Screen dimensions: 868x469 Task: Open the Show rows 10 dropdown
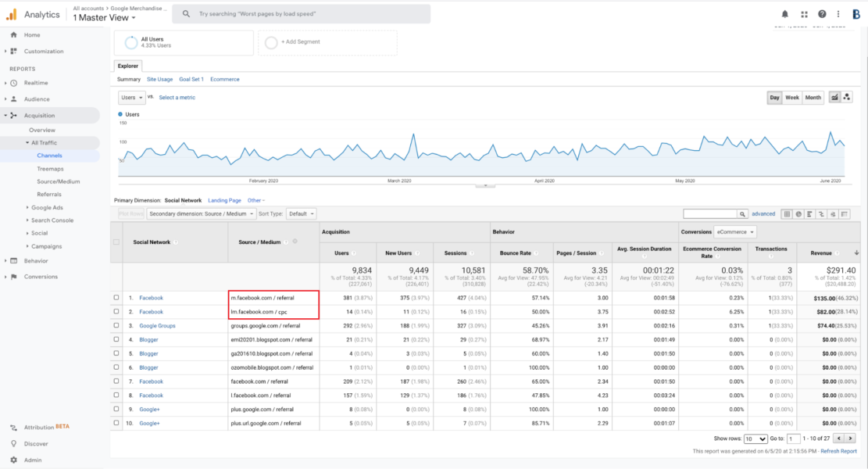coord(755,439)
